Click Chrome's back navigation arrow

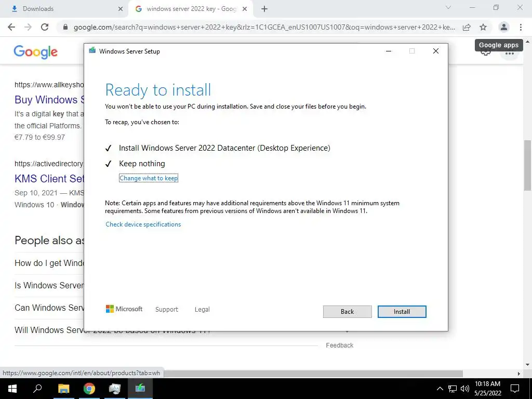pos(11,27)
